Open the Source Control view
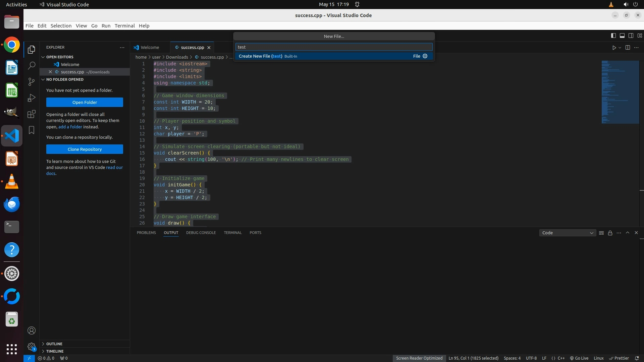 32,82
